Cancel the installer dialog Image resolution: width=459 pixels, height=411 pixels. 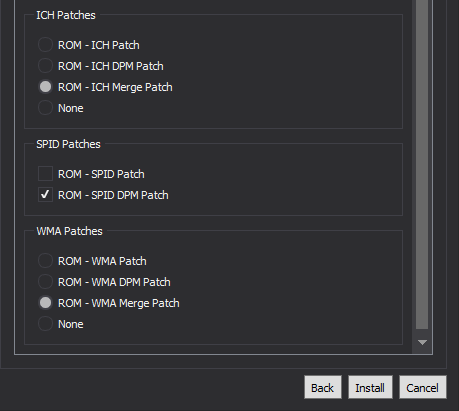click(423, 388)
